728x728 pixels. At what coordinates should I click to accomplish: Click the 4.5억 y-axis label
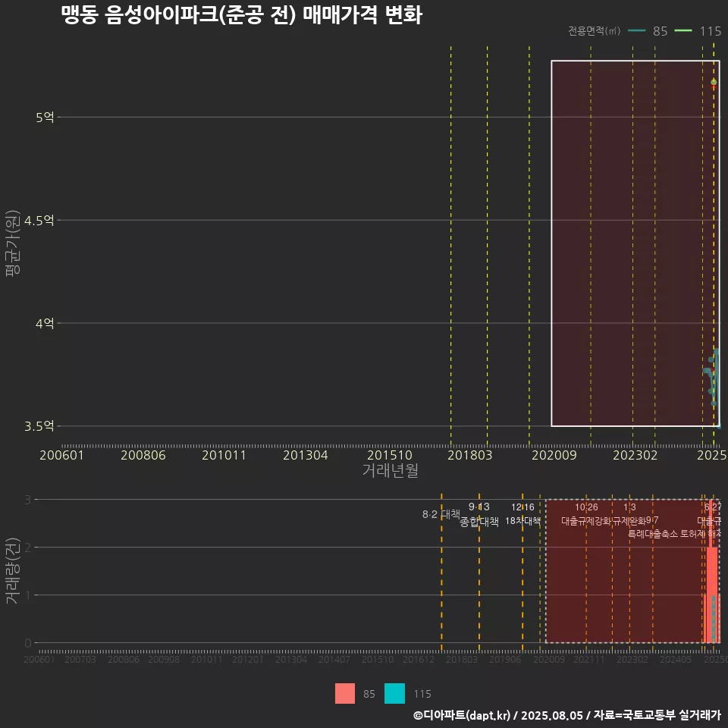[39, 221]
